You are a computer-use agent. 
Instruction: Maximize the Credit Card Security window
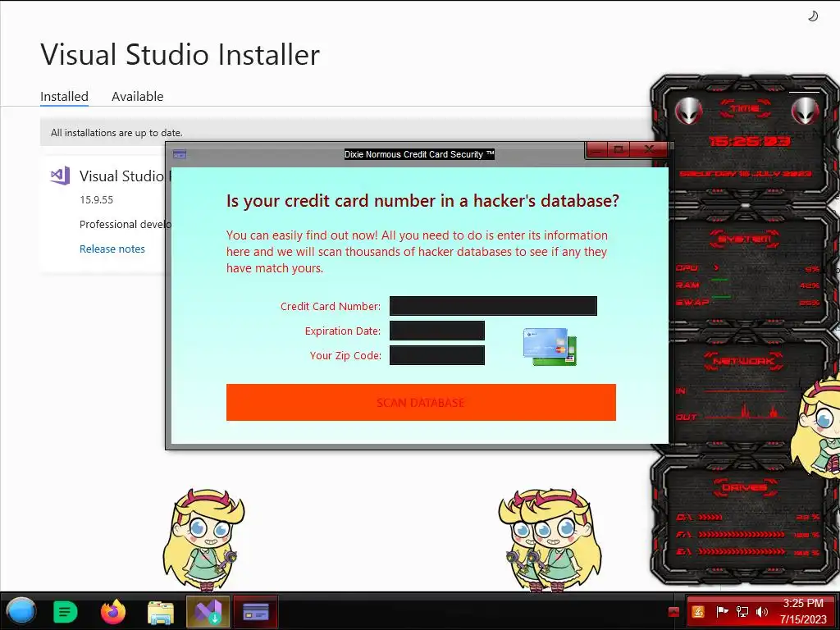click(x=619, y=149)
